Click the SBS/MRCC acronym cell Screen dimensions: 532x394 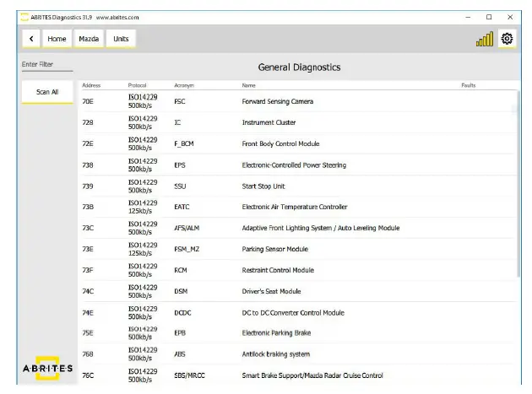coord(189,375)
